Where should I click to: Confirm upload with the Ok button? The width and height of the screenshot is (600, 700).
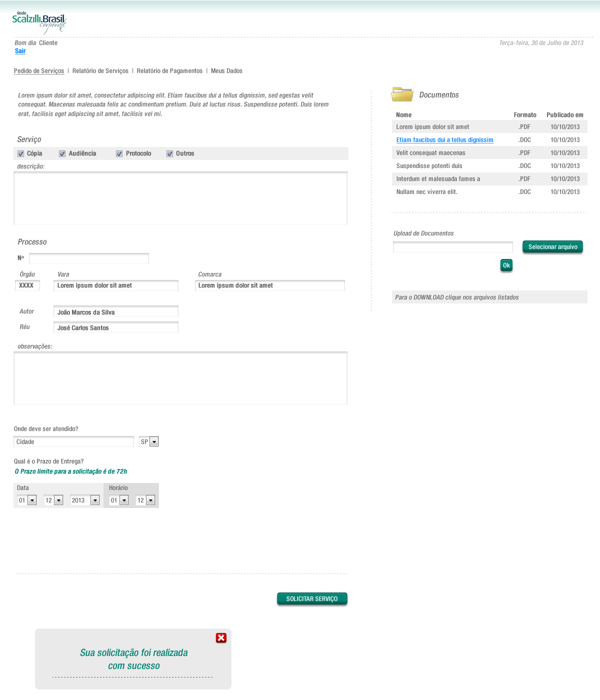(506, 265)
